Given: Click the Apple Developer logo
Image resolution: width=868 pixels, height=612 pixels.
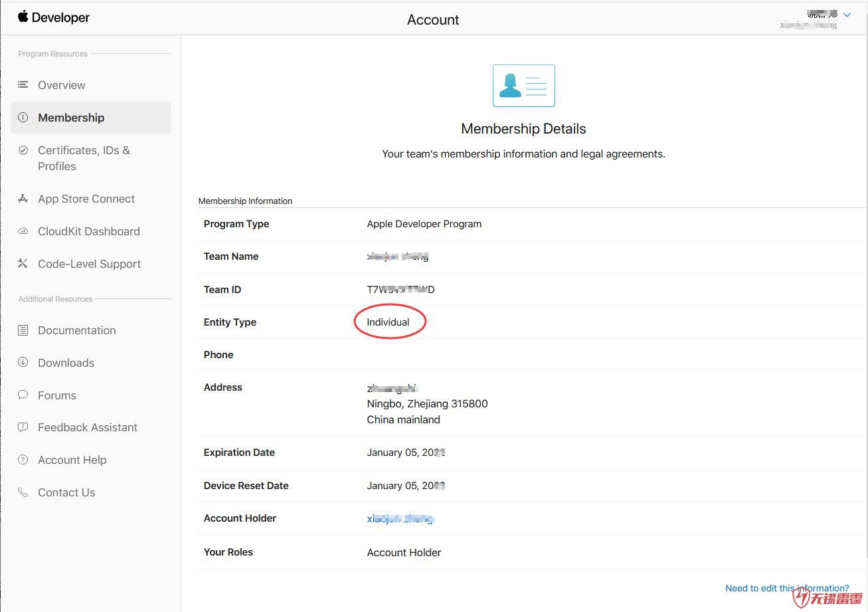Looking at the screenshot, I should pos(54,17).
